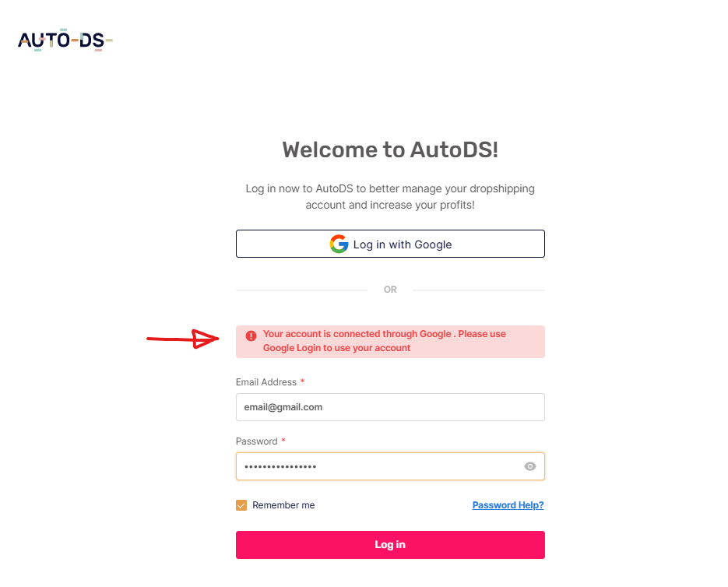The width and height of the screenshot is (728, 587).
Task: Click the Email Address label
Action: pyautogui.click(x=266, y=382)
